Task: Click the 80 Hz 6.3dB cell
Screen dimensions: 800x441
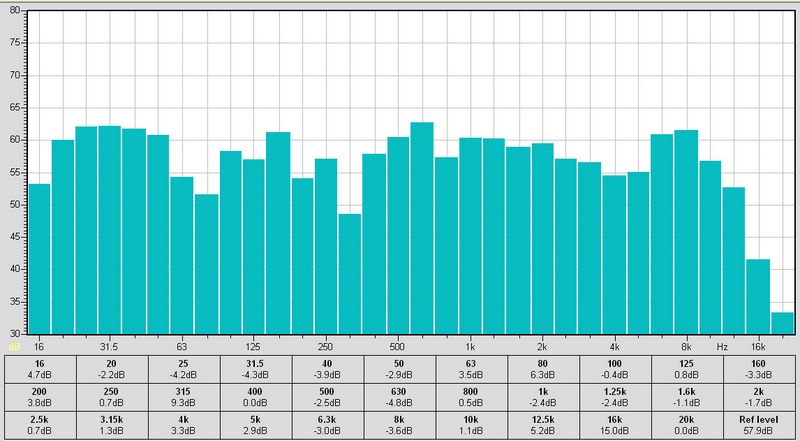Action: [543, 369]
